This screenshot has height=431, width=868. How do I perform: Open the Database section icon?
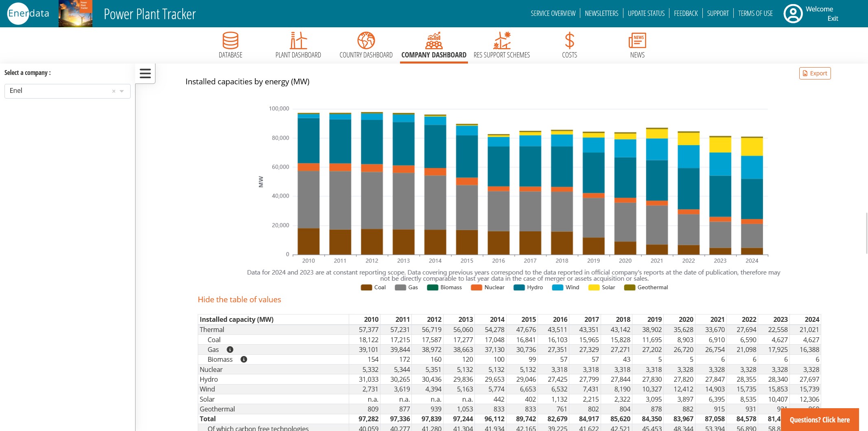(230, 41)
